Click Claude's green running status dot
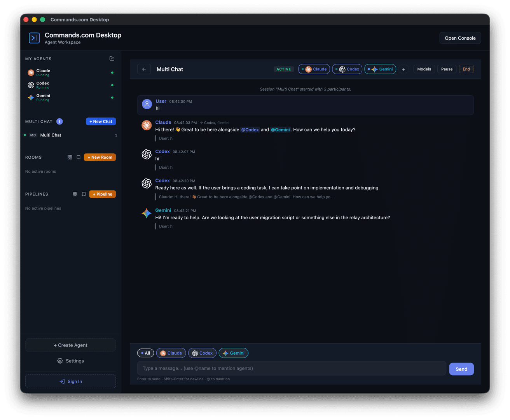The width and height of the screenshot is (510, 420). pos(112,73)
